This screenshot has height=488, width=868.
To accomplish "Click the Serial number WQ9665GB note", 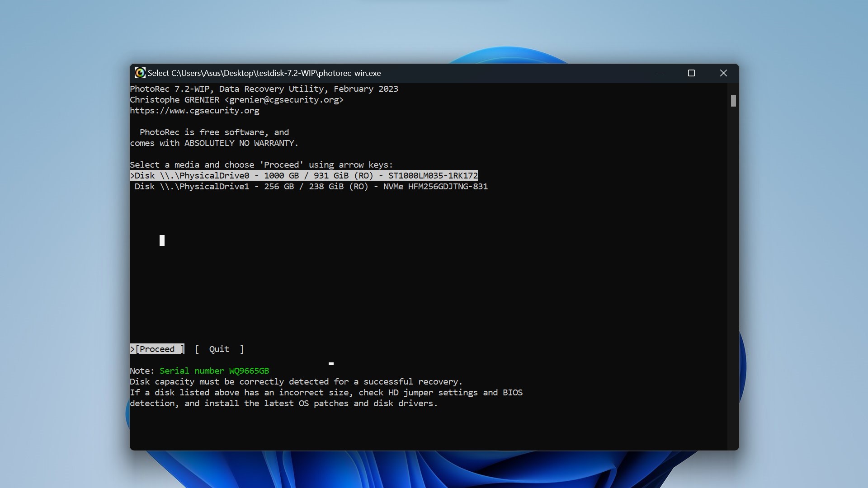I will tap(214, 371).
